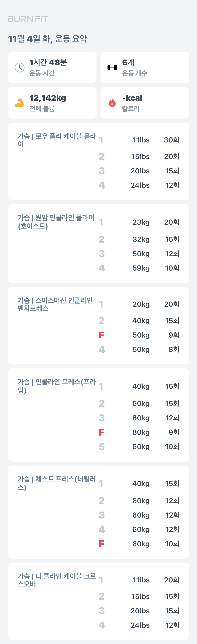Tap the flame calorie icon
This screenshot has width=197, height=644.
tap(112, 103)
